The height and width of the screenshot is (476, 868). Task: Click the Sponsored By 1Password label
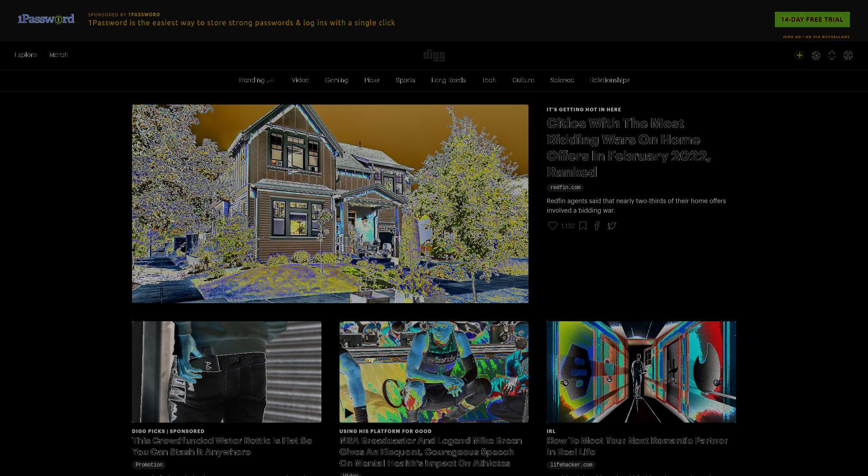pos(124,14)
